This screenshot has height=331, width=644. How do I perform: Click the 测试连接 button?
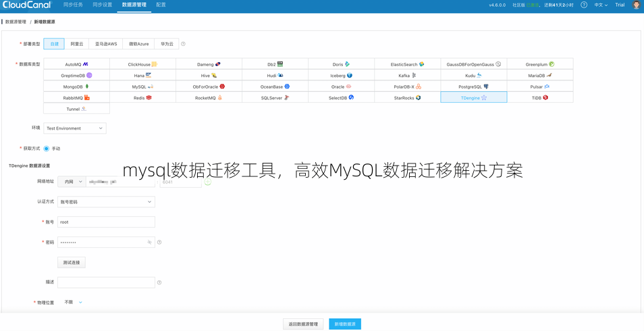pos(72,262)
